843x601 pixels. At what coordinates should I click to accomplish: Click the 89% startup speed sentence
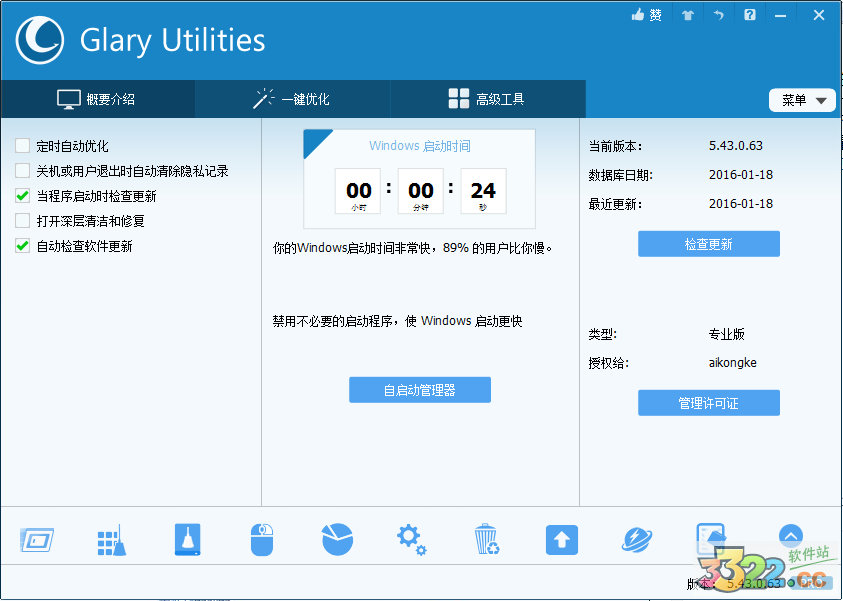(413, 248)
